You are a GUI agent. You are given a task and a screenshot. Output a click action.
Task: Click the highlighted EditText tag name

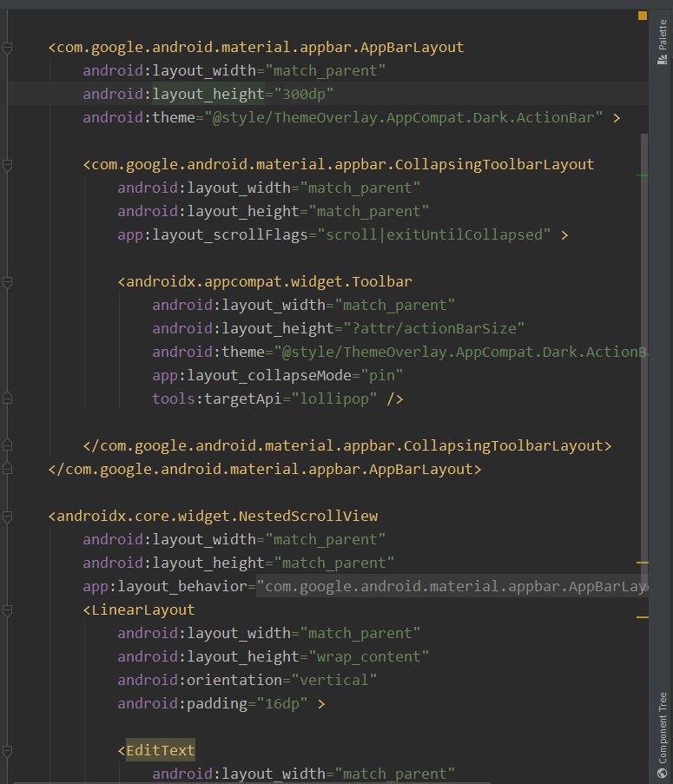point(161,750)
